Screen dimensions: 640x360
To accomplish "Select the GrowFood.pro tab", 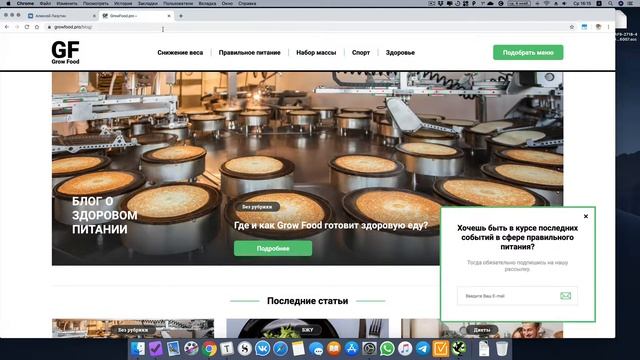I will tap(135, 16).
